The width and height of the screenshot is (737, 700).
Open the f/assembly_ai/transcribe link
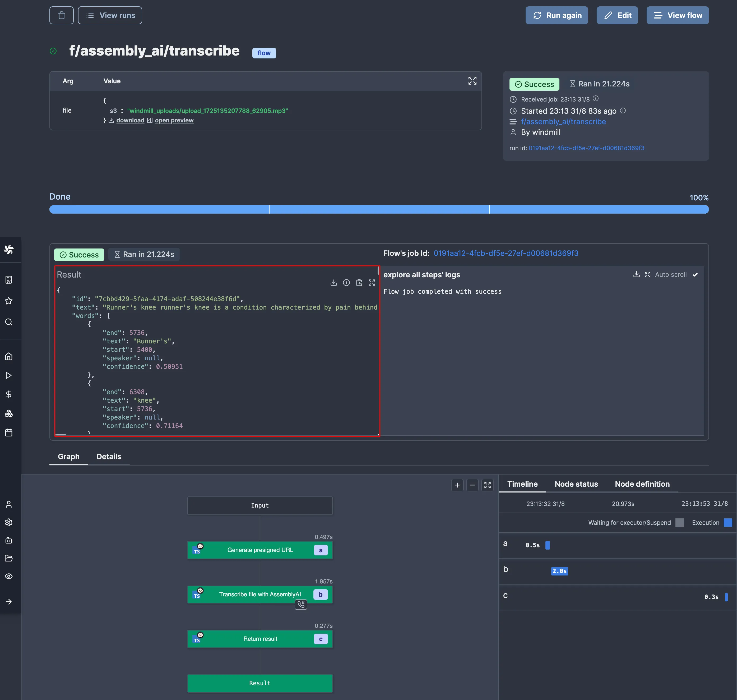563,122
